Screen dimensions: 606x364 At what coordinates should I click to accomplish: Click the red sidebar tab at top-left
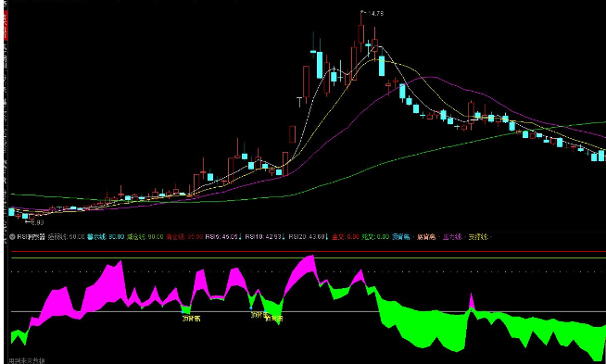[6, 25]
